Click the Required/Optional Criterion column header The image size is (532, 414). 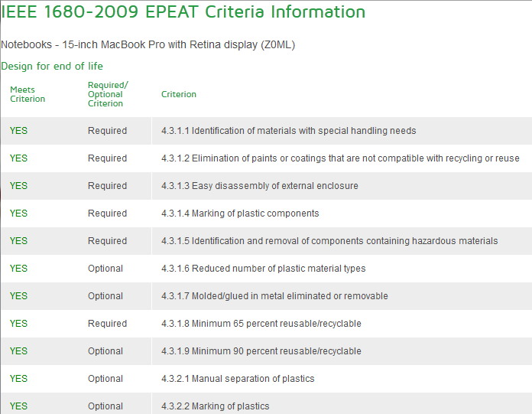click(108, 94)
